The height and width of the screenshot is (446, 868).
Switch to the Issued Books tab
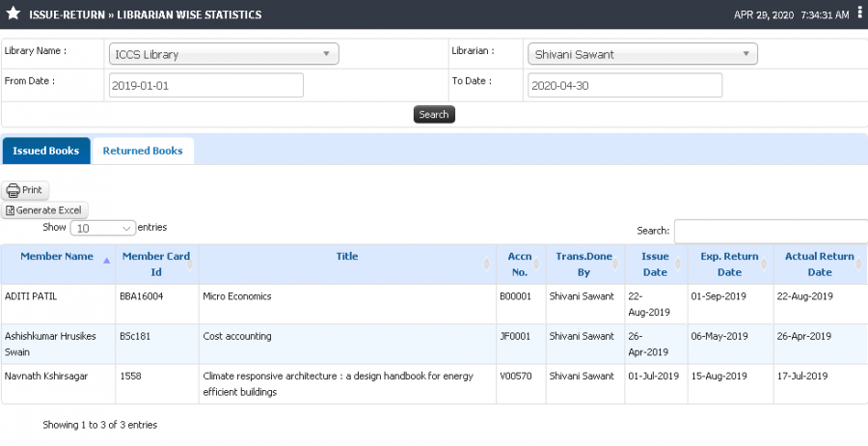coord(46,151)
